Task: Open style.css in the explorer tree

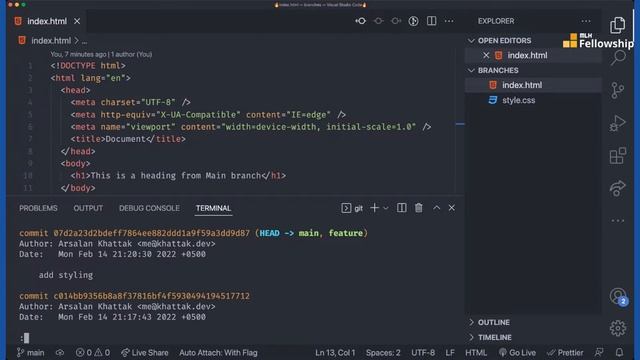Action: coord(533,100)
